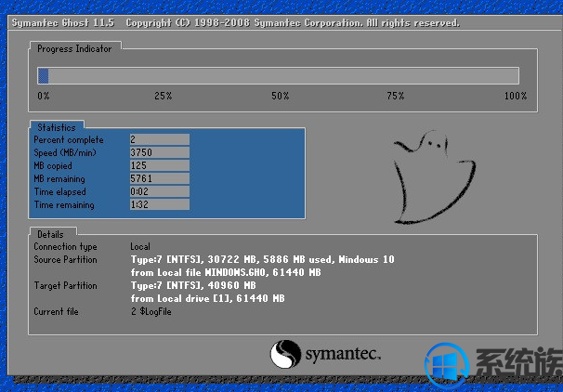The image size is (563, 392).
Task: Click the current file value $LogFile
Action: (151, 311)
